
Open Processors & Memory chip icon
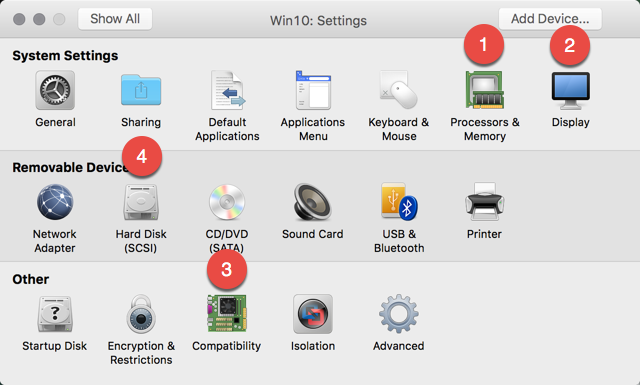tap(485, 90)
